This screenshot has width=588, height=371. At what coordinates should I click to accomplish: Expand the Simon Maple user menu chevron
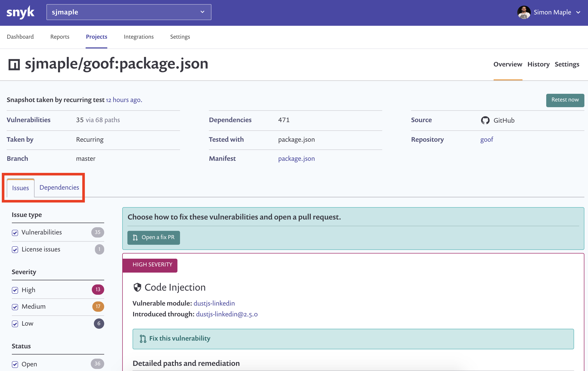578,12
